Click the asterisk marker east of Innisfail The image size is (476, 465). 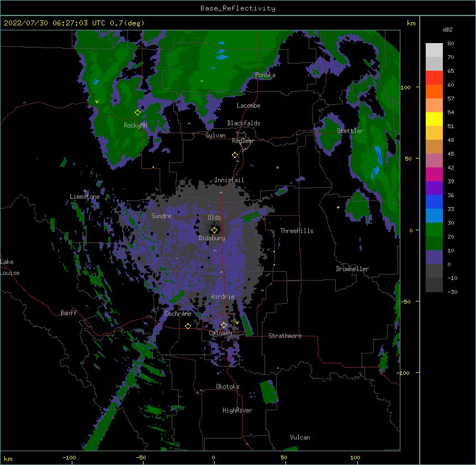pyautogui.click(x=277, y=168)
